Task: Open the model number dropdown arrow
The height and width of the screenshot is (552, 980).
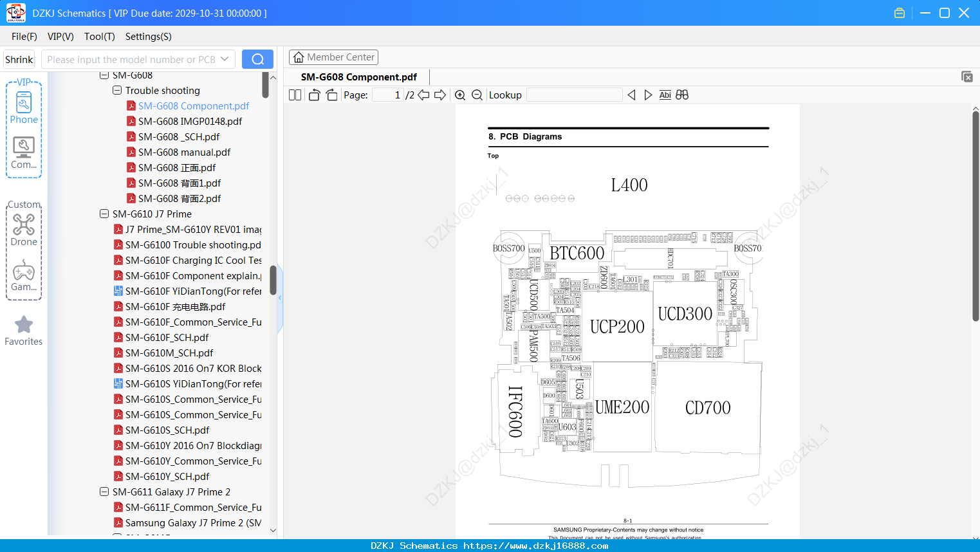Action: 225,59
